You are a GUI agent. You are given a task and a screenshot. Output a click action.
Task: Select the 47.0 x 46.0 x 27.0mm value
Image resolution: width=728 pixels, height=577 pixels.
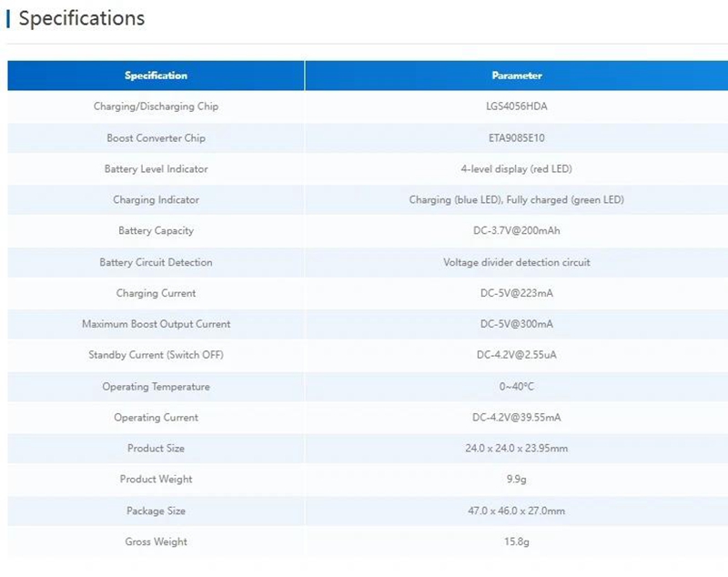click(x=516, y=511)
